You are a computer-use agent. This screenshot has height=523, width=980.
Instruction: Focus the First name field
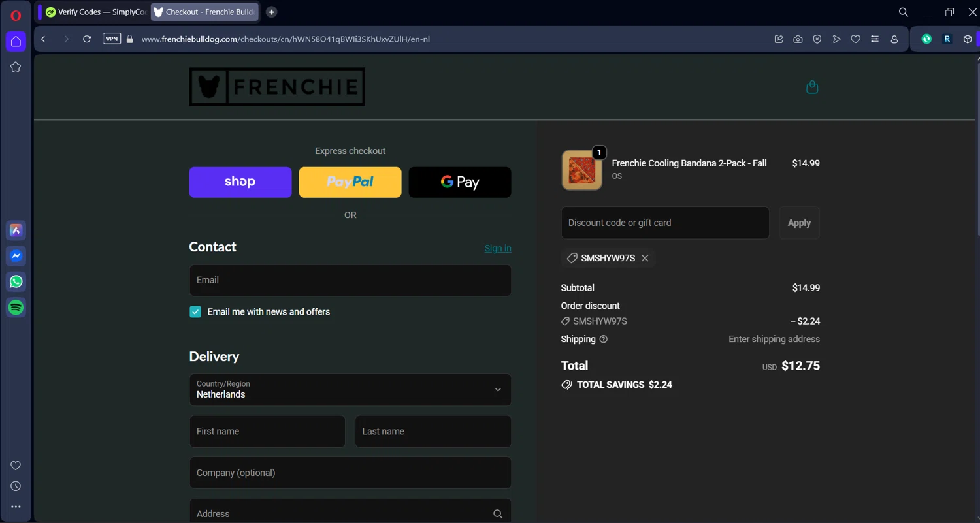coord(267,432)
